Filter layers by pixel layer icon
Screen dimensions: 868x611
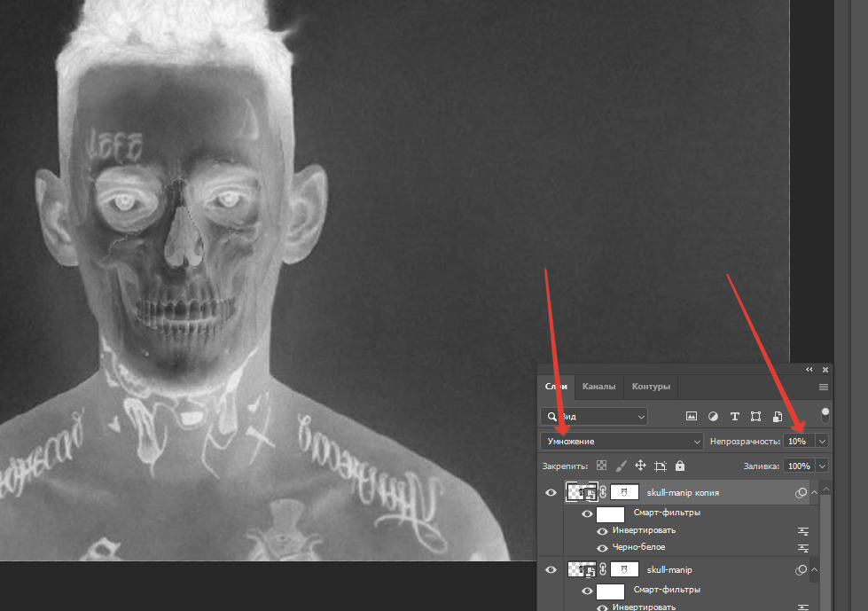(x=691, y=416)
